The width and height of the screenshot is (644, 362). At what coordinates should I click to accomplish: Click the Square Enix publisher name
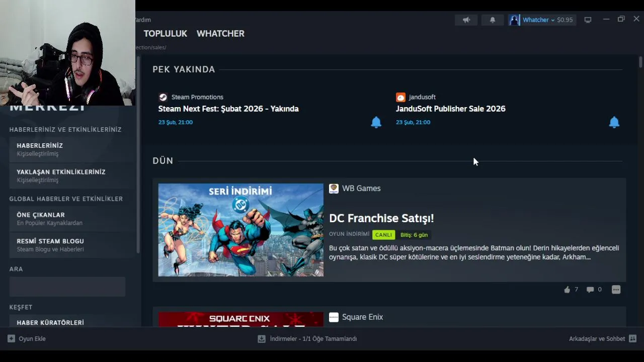362,317
